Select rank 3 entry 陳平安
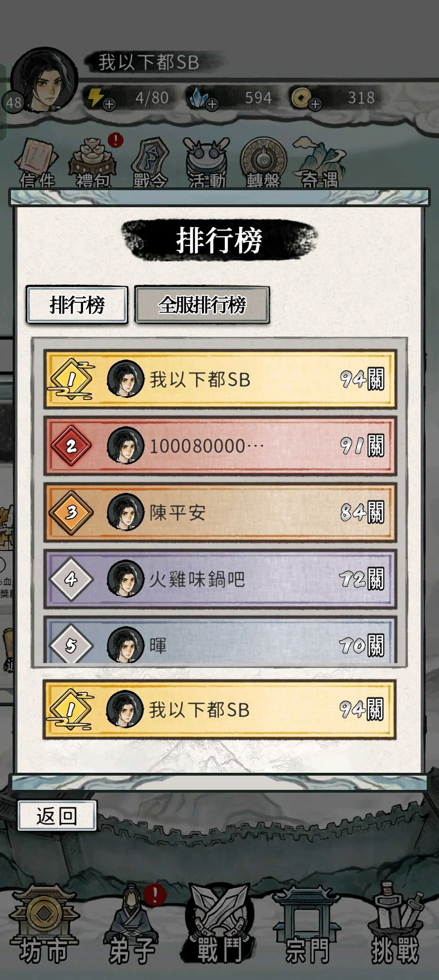Viewport: 439px width, 980px height. click(x=220, y=512)
